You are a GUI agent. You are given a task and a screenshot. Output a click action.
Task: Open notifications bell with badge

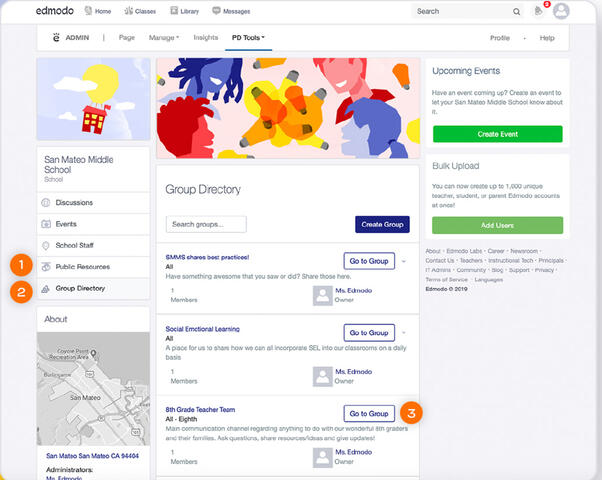click(x=539, y=11)
